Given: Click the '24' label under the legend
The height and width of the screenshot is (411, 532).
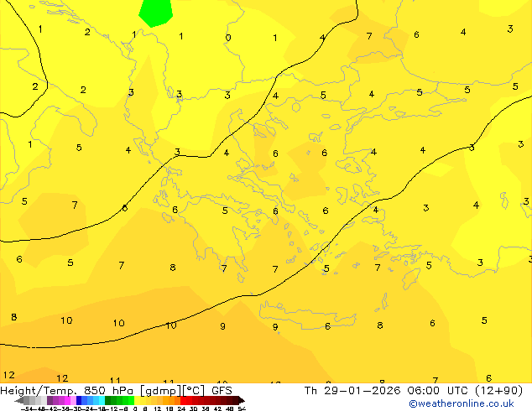Looking at the screenshot, I should (x=181, y=408).
